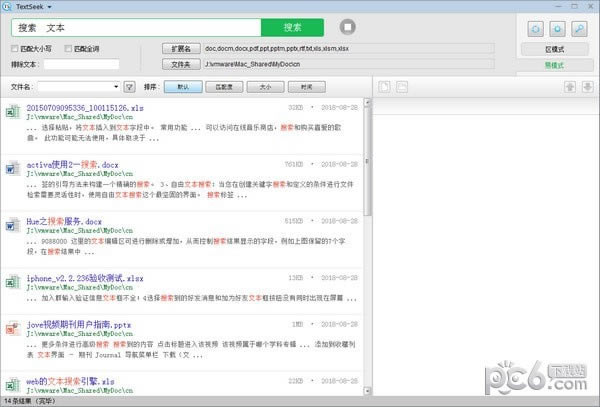Open the 扩展名 file extension settings

(x=180, y=47)
